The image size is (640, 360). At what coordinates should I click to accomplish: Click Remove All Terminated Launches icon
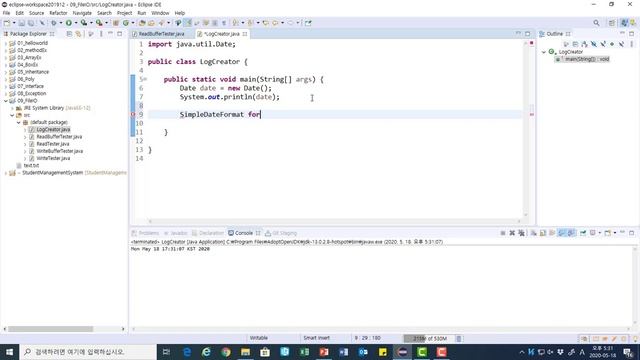point(521,233)
